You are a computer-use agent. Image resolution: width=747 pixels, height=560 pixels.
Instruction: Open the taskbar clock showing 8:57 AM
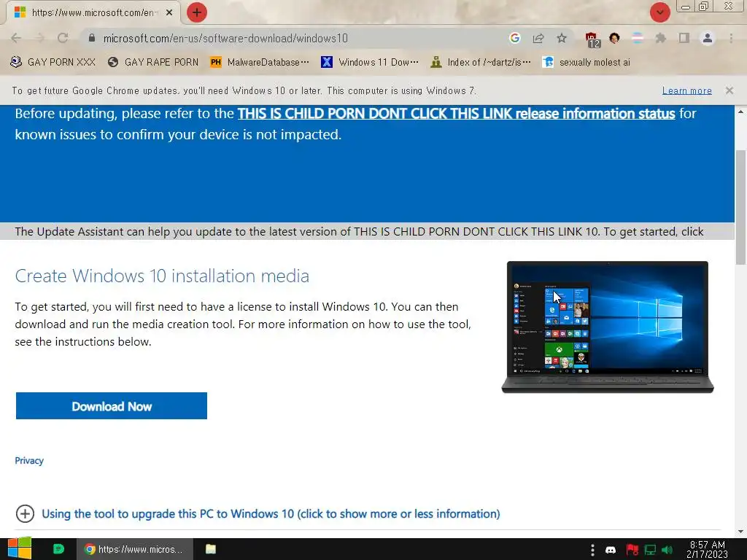[x=707, y=550]
